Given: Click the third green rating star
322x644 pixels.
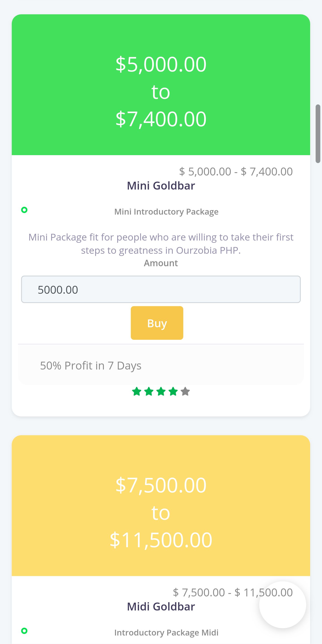Looking at the screenshot, I should pyautogui.click(x=161, y=391).
